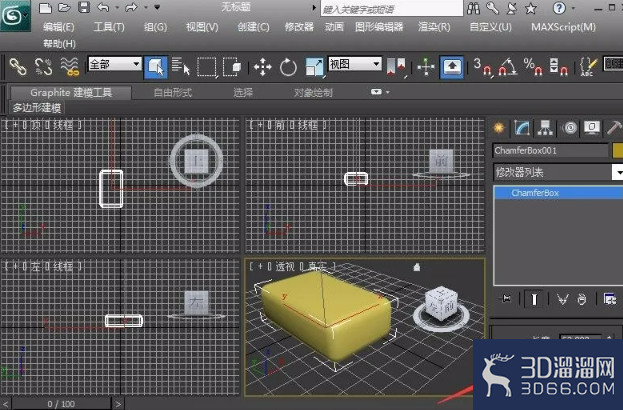Viewport: 623px width, 410px height.
Task: Switch to 对象绘制 ribbon tab
Action: tap(313, 93)
